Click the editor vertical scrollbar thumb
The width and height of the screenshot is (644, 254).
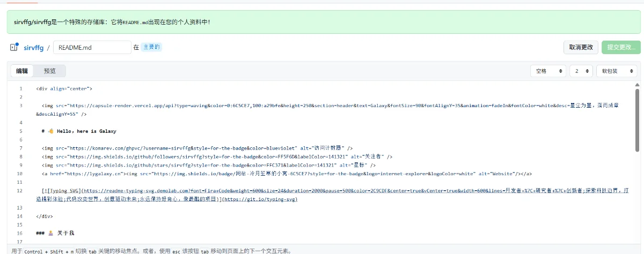click(x=636, y=121)
